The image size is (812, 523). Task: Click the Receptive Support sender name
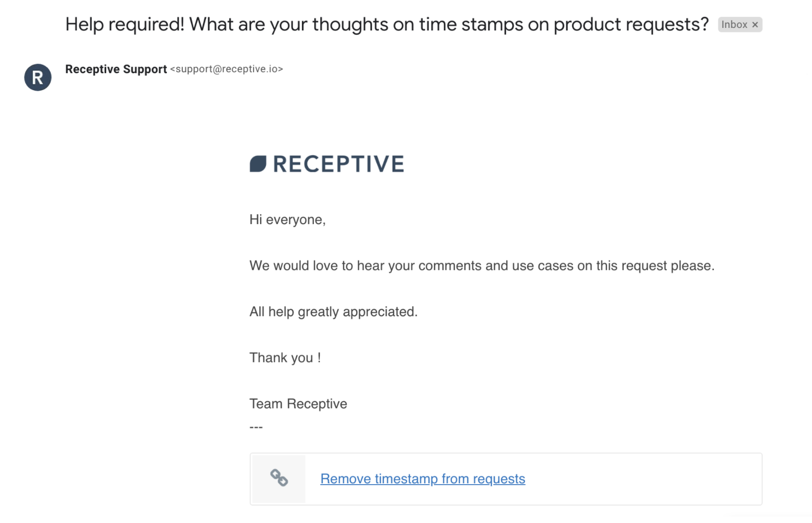116,69
